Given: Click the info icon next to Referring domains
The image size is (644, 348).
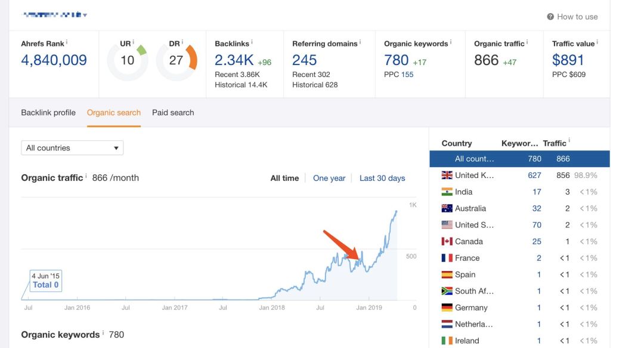Looking at the screenshot, I should (x=360, y=42).
